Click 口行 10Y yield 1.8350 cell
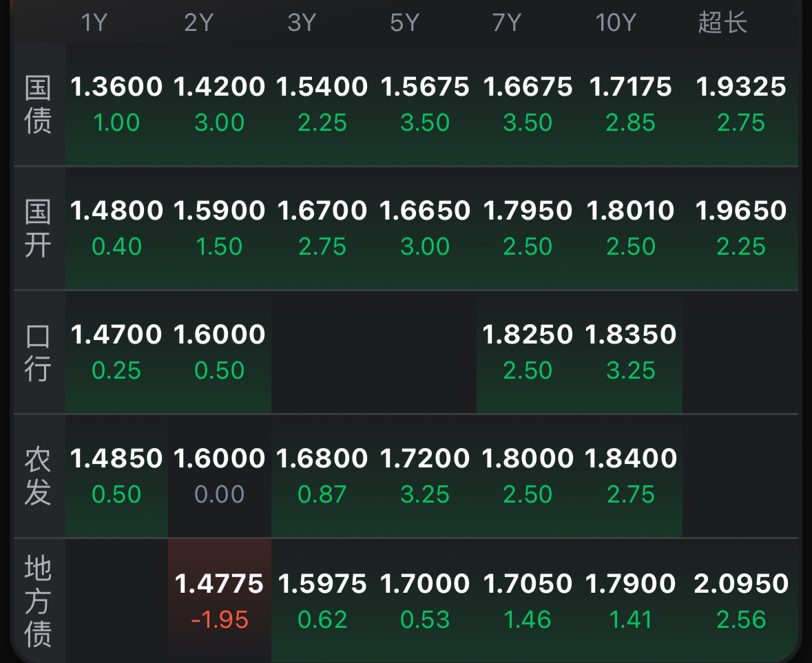Image resolution: width=812 pixels, height=663 pixels. 631,352
